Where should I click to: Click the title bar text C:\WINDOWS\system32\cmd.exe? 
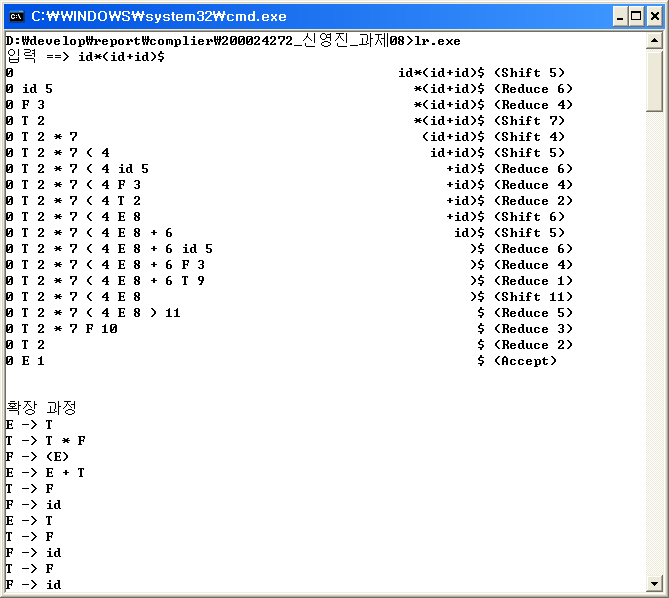click(158, 16)
